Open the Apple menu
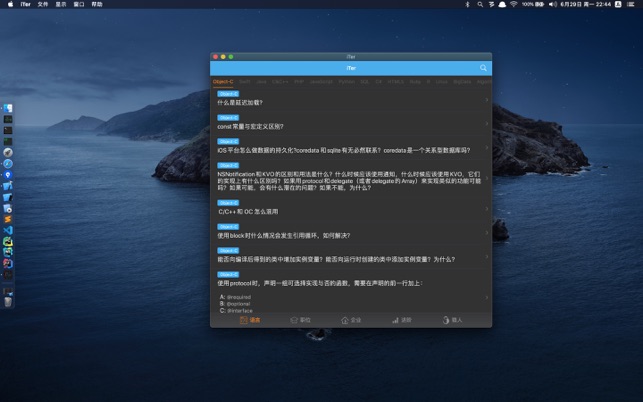 click(11, 4)
